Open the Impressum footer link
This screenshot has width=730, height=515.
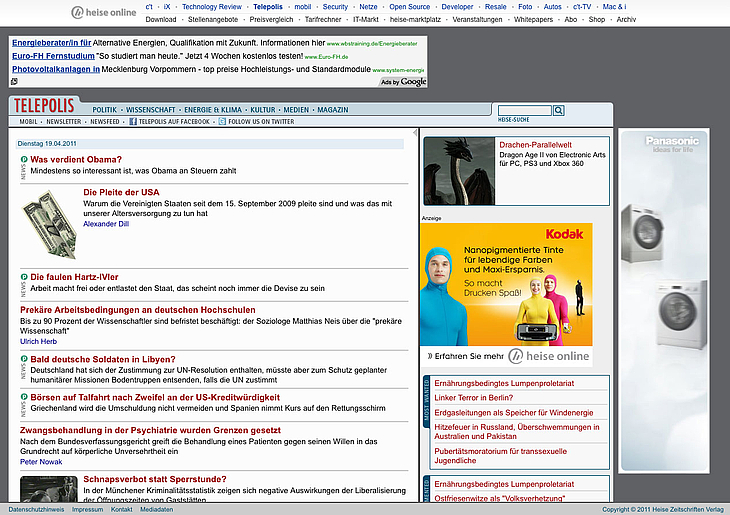88,509
